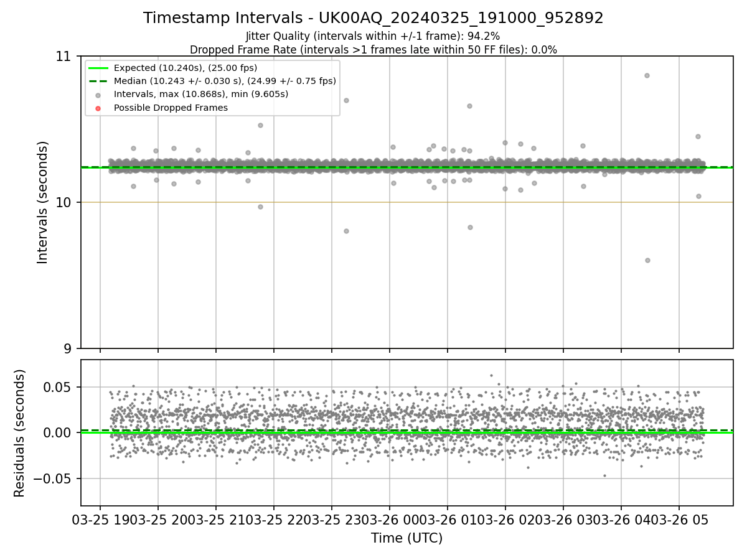Click the red dot marker in the legend
The height and width of the screenshot is (560, 747).
98,108
